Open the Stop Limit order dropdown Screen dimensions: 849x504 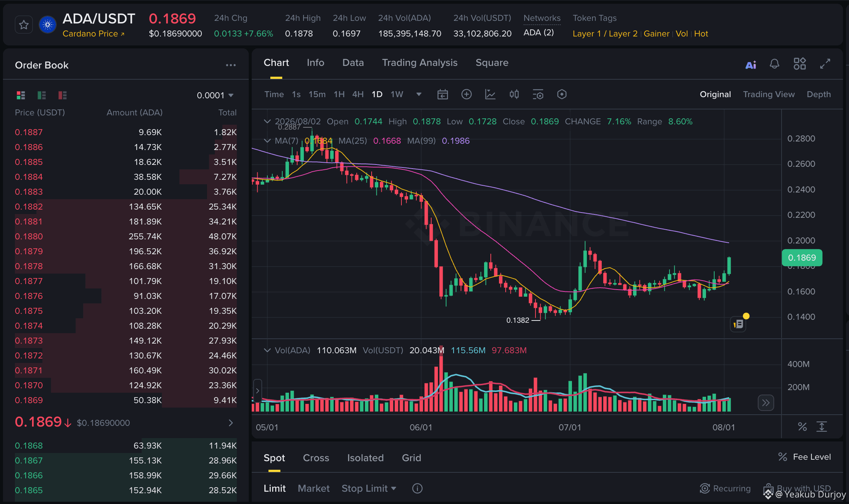(369, 489)
